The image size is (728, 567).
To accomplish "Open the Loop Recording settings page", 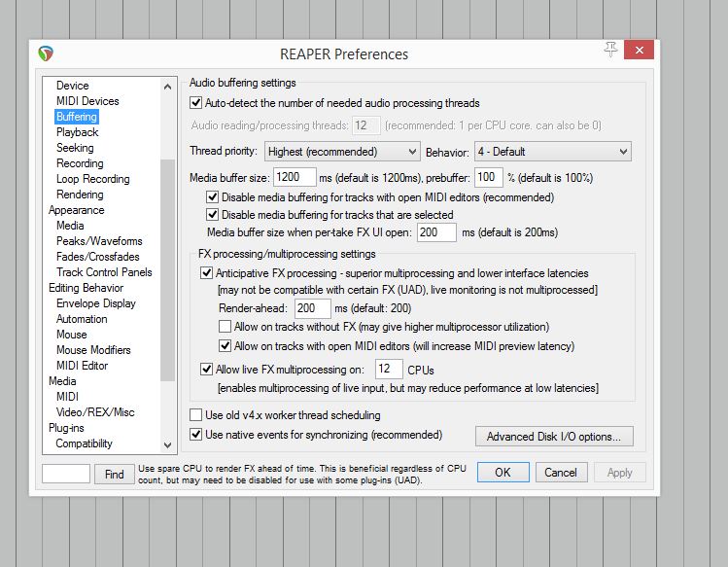I will click(93, 179).
